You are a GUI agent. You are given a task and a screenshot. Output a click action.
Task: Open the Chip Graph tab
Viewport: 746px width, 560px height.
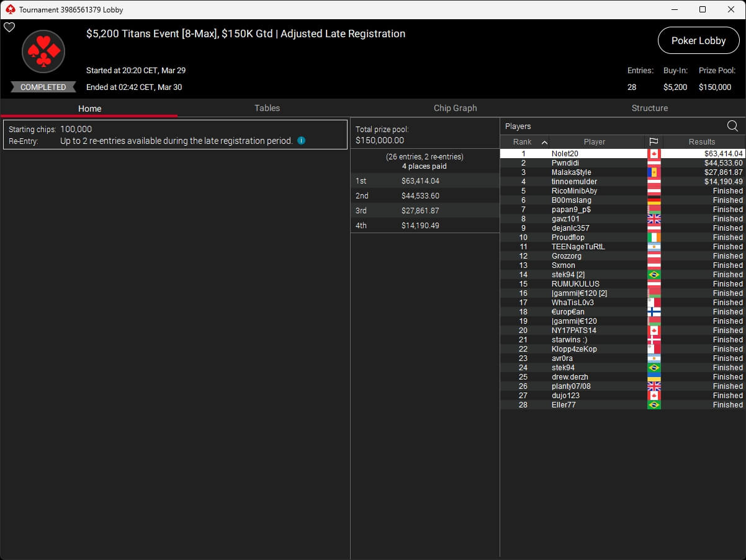pos(455,108)
